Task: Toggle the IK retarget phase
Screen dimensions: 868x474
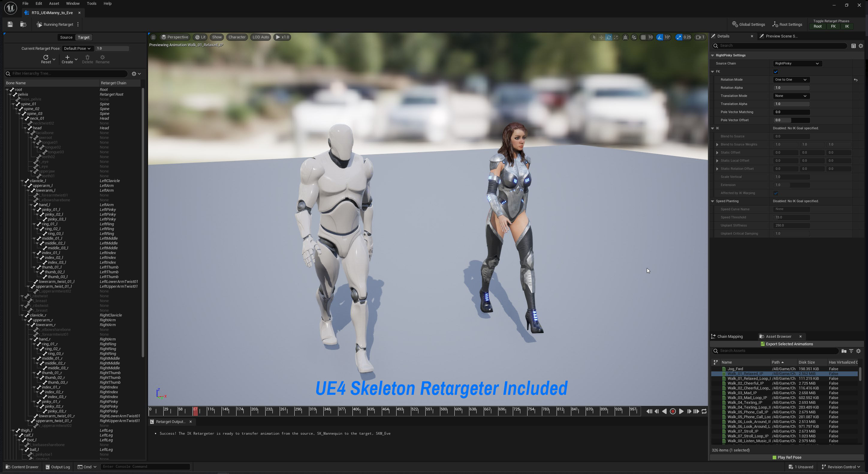Action: [847, 26]
